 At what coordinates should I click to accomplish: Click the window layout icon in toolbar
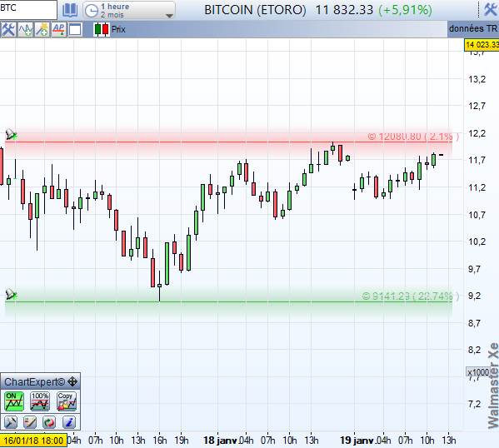click(75, 30)
